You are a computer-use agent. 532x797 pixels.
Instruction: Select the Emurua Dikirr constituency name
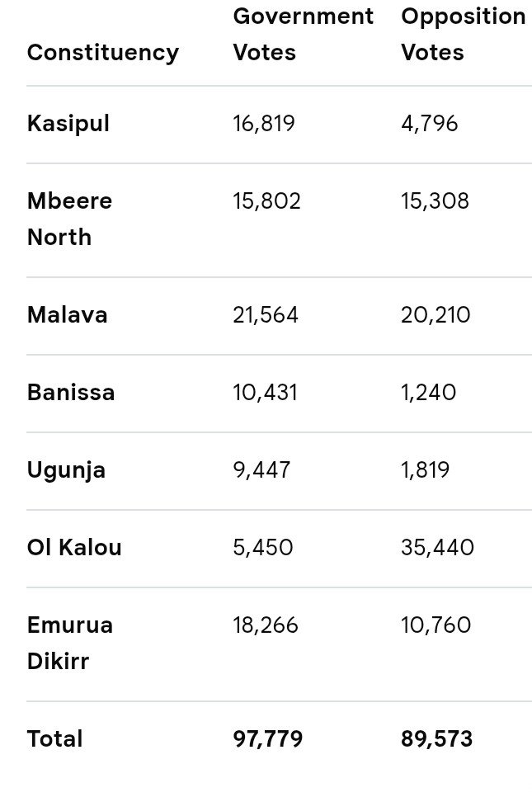click(70, 644)
